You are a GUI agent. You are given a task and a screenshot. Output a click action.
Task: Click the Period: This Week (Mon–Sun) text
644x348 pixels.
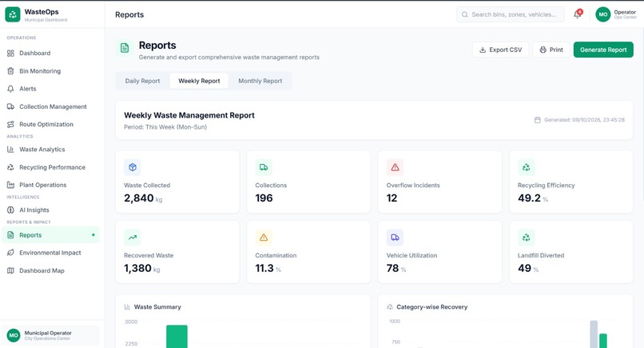tap(165, 127)
